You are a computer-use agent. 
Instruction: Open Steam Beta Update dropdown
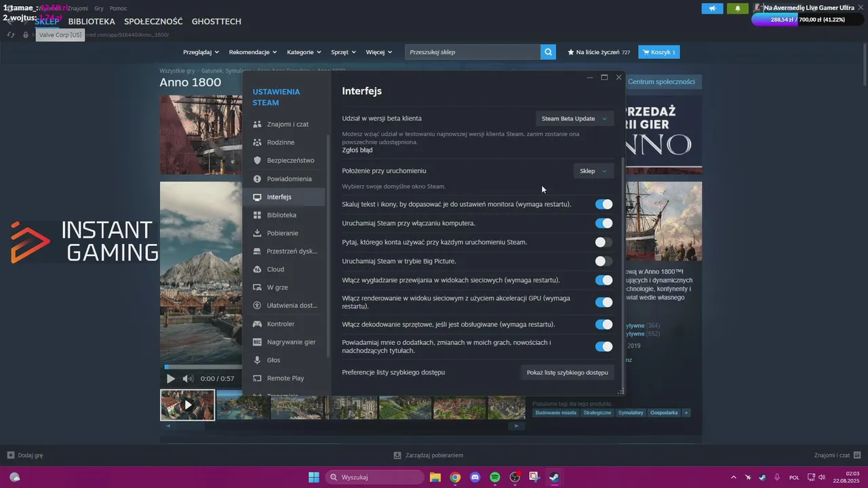(x=574, y=119)
